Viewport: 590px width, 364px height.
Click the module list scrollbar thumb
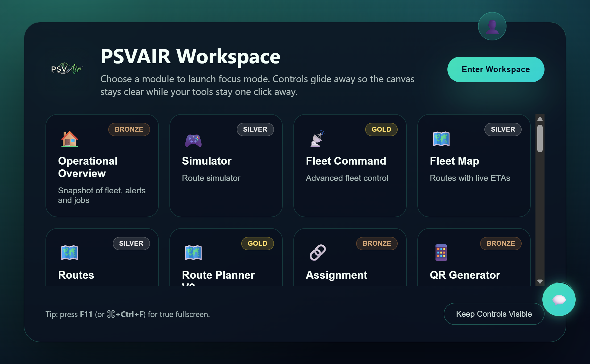(x=540, y=139)
